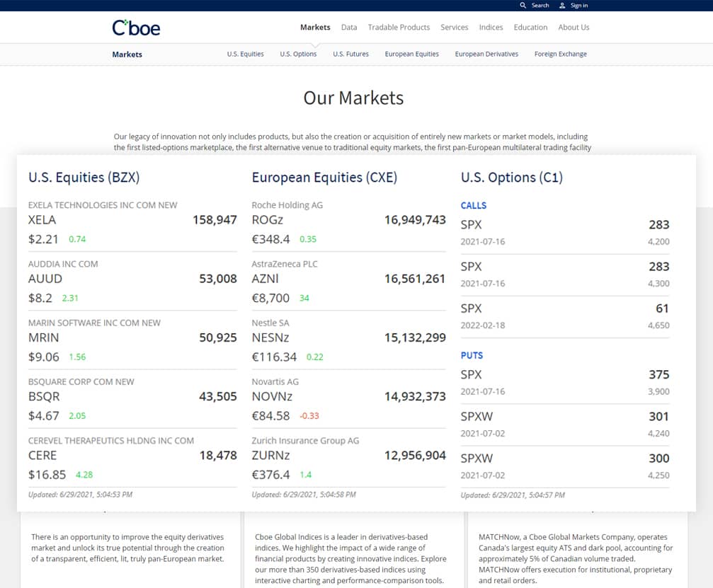Select the NESNz ticker symbol

(x=270, y=338)
